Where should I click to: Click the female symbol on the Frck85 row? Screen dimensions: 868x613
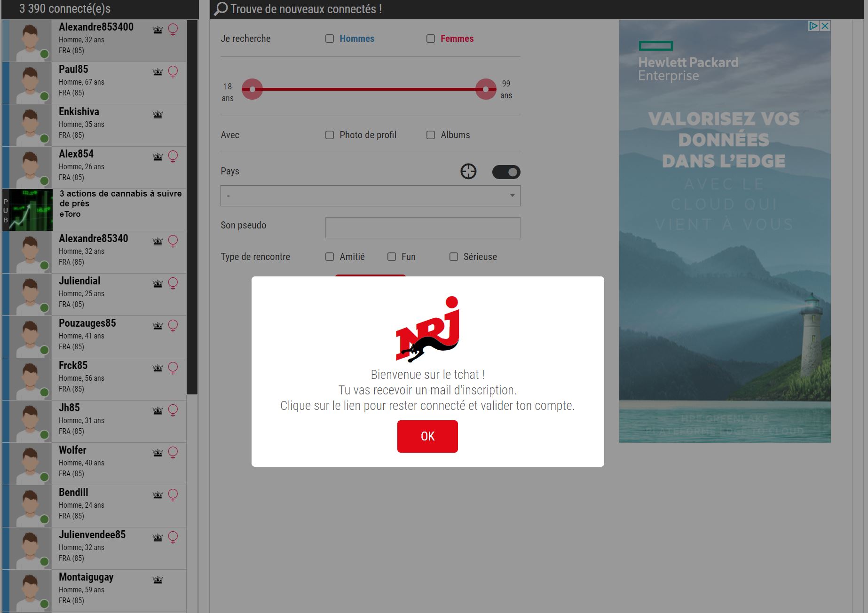point(173,369)
